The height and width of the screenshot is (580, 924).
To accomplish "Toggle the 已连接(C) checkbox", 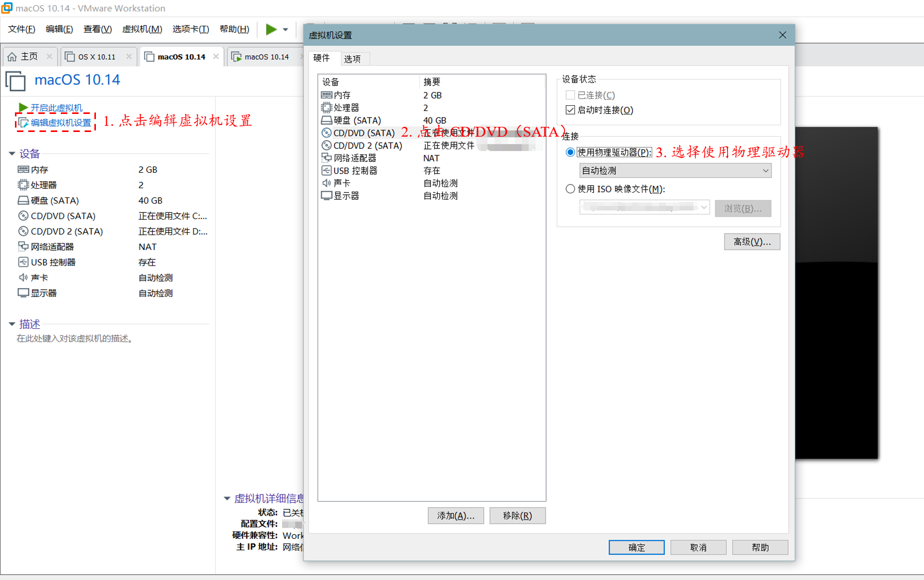I will pos(570,95).
